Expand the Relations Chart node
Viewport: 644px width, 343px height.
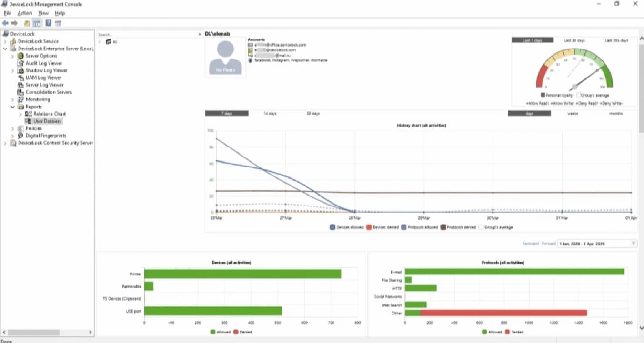pyautogui.click(x=20, y=114)
